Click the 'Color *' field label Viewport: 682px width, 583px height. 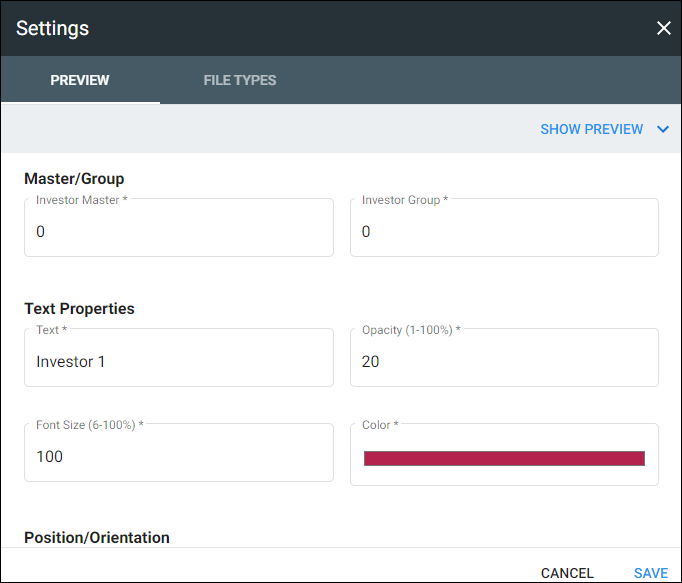tap(380, 425)
